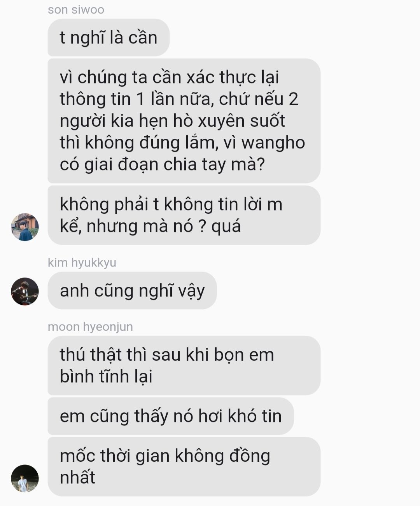The image size is (420, 506).
Task: Select the message about "xác thực lại thông tin"
Action: pyautogui.click(x=184, y=120)
